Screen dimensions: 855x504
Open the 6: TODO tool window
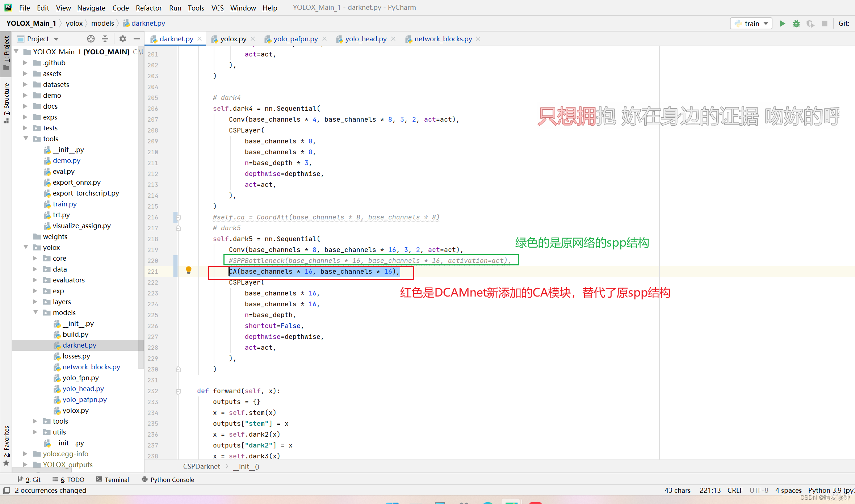68,479
